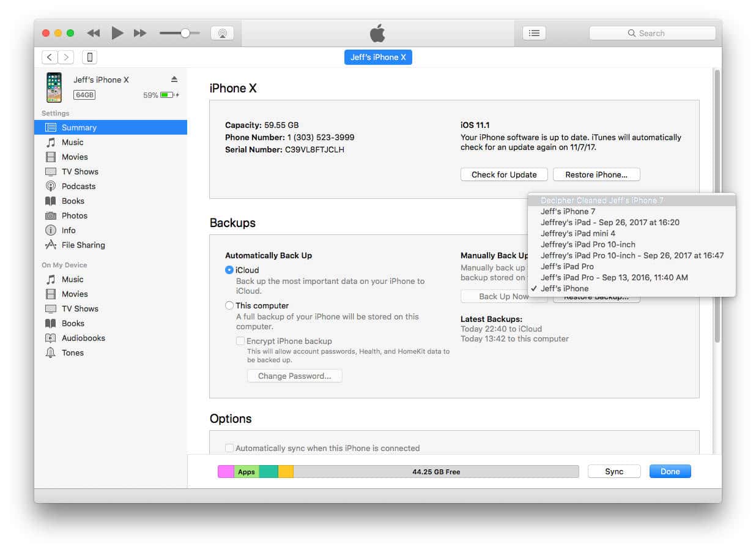
Task: Eject Jeff's iPhone X using the eject icon
Action: (174, 80)
